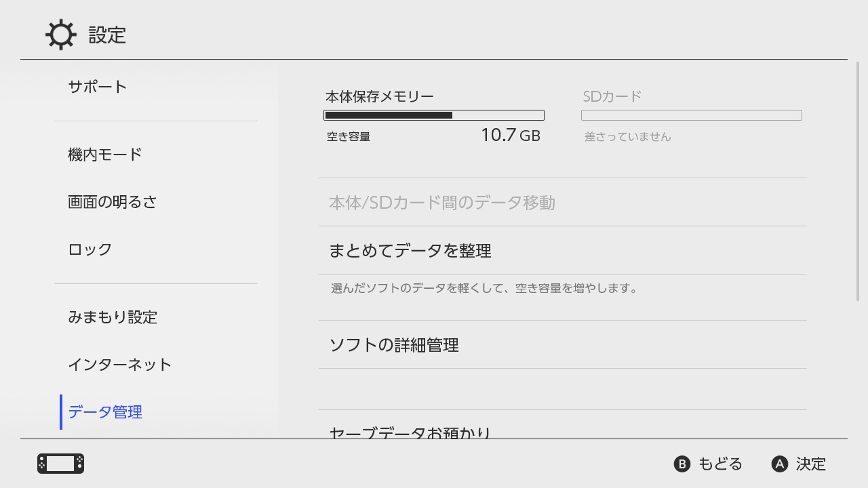Go to インターネット settings
The image size is (868, 488).
(x=120, y=365)
